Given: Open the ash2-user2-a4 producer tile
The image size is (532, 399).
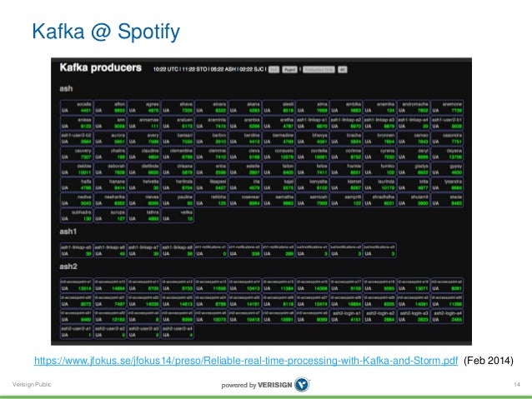Looking at the screenshot, I should coord(178,332).
